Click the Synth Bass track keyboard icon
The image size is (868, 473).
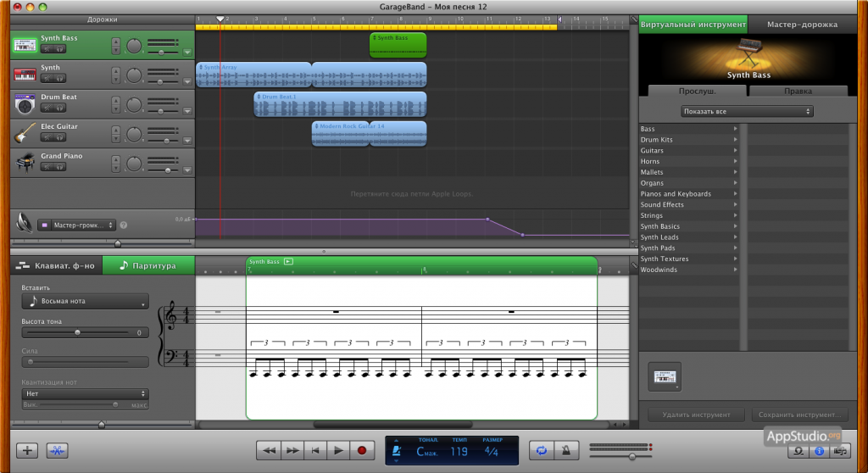pyautogui.click(x=25, y=46)
